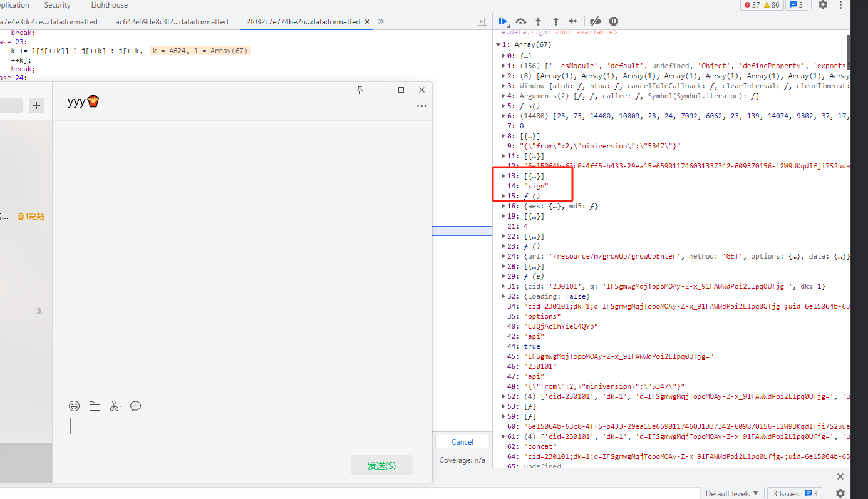Expand entry 16 with aes and md5
Screen dimensions: 868x499
coord(504,206)
